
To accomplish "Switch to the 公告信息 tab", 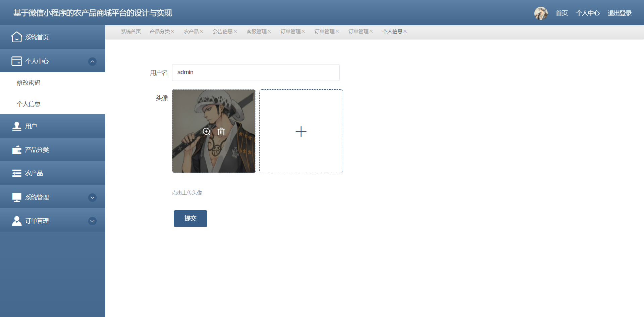I will (222, 31).
